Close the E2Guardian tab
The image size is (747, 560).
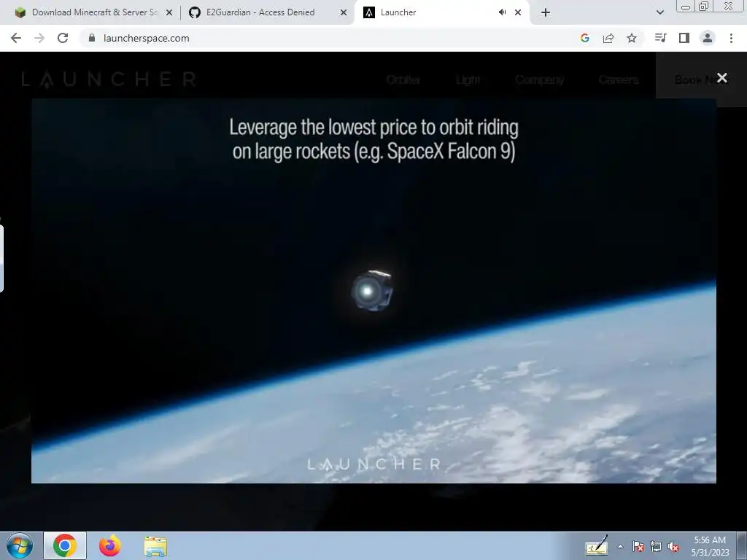point(344,12)
